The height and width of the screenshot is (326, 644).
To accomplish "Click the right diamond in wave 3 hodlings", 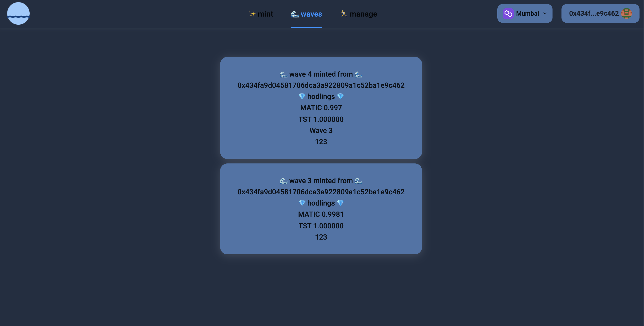I will pos(340,203).
